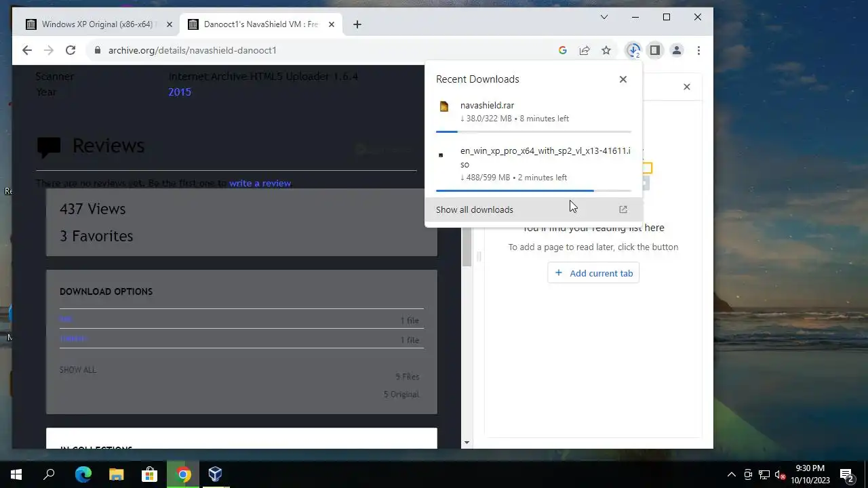The image size is (868, 488).
Task: Open the Chrome profile avatar menu
Action: (676, 50)
